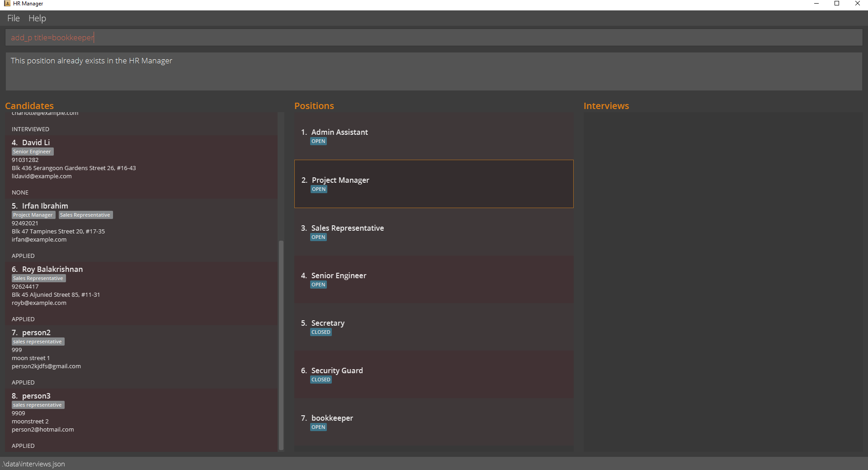Click the result message display box
868x470 pixels.
coord(434,71)
